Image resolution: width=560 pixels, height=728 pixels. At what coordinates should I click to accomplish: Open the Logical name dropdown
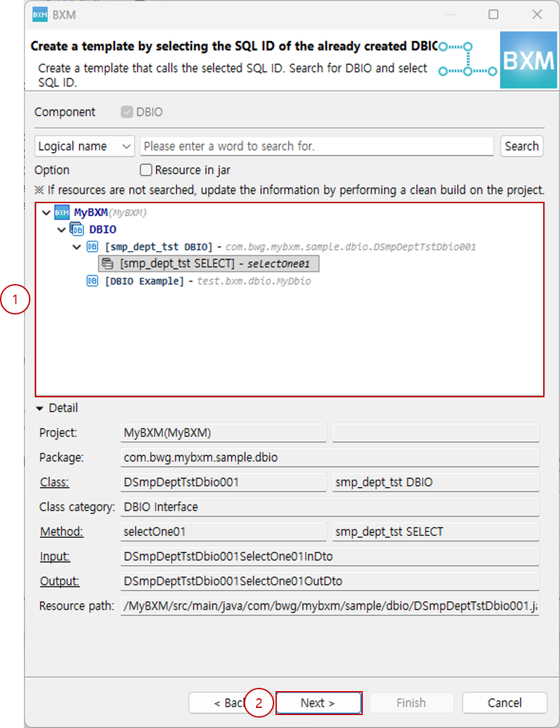84,146
